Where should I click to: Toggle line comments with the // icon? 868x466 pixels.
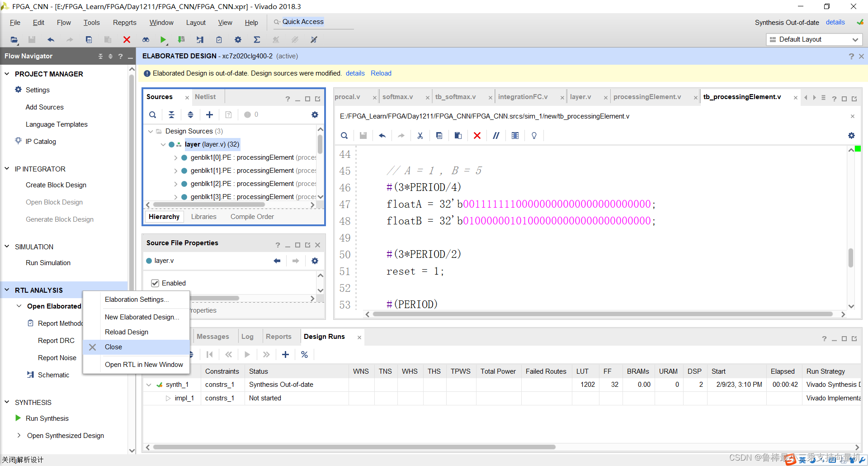pyautogui.click(x=496, y=136)
